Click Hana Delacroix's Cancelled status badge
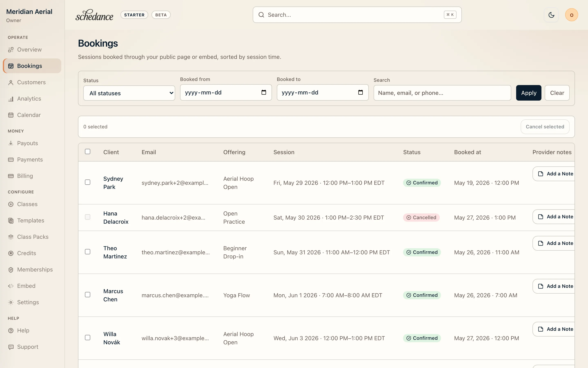 pyautogui.click(x=421, y=218)
